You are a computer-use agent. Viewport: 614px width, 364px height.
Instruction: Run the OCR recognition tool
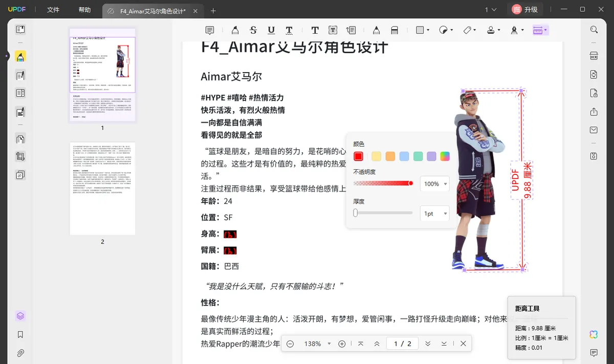(x=594, y=56)
